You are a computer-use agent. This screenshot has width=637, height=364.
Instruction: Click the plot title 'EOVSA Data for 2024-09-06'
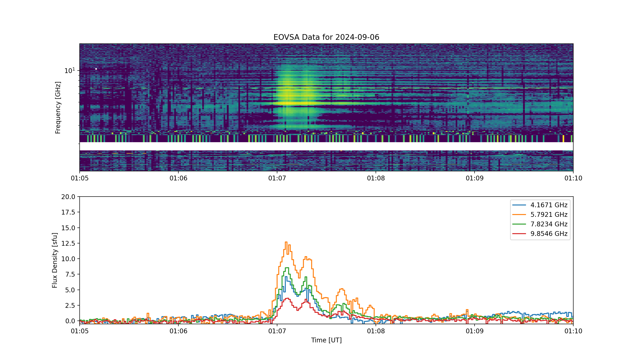pos(326,37)
